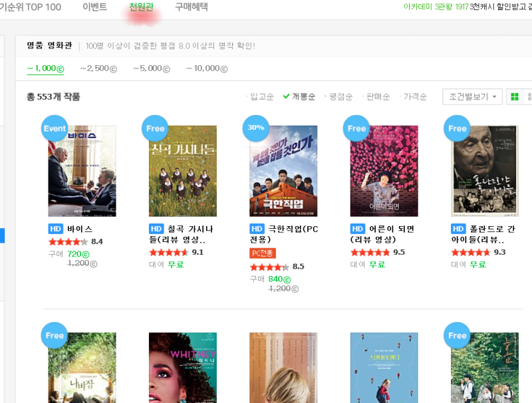Select the ~2,500 price filter

[98, 68]
